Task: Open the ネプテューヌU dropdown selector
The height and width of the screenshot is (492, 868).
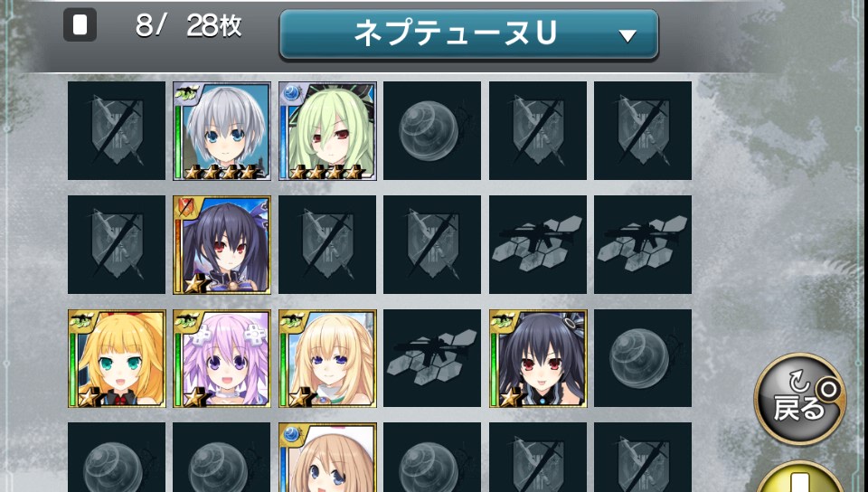Action: point(469,34)
